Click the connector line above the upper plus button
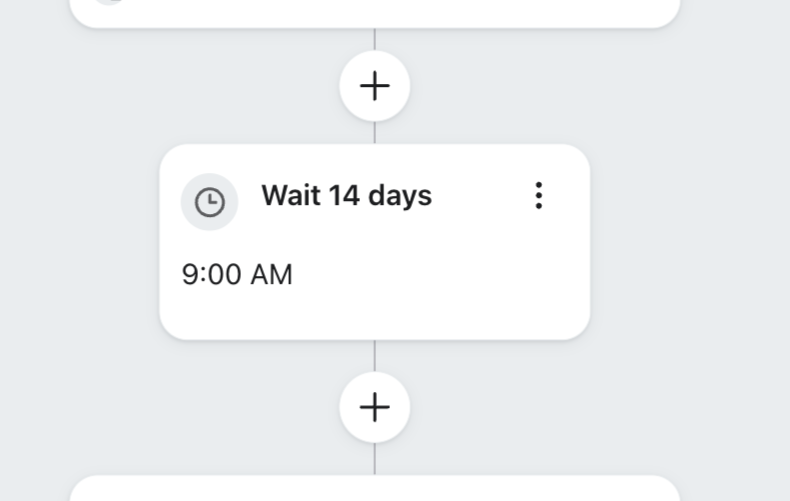The image size is (790, 501). 374,39
